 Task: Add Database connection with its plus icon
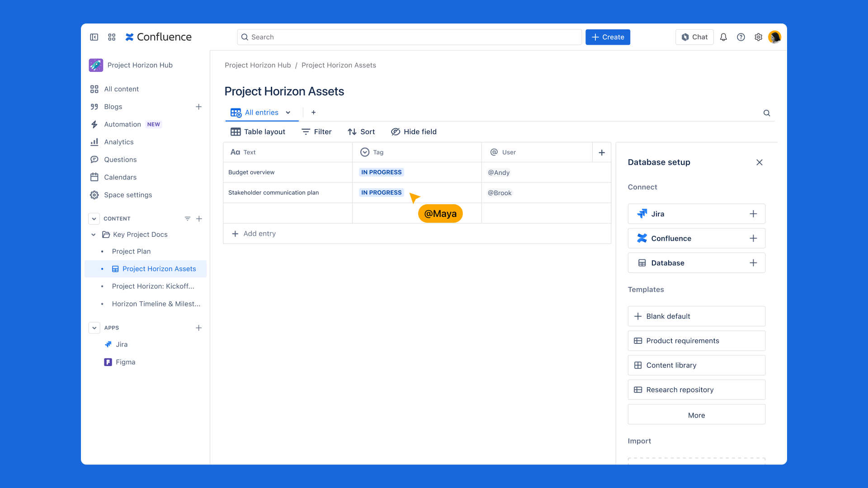(753, 263)
